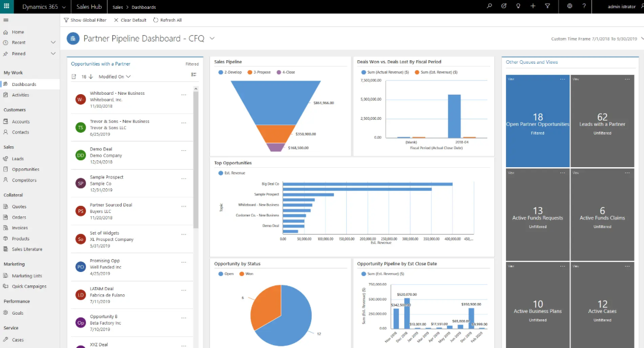Toggle Pipeline by Est Close Date Sum (Est. Revenue) legend
This screenshot has width=644, height=348.
(383, 274)
